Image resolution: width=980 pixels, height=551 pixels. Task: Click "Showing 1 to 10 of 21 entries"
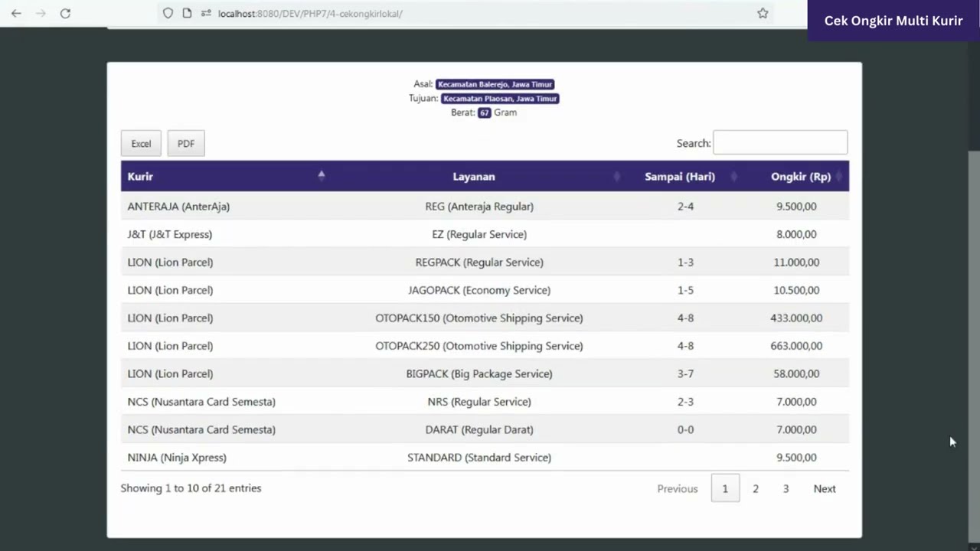(191, 488)
